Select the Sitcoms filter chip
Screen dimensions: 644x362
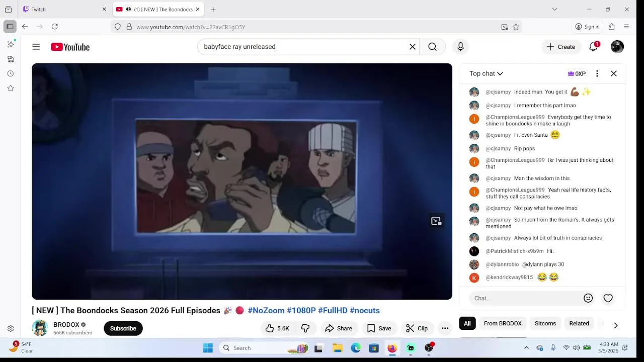[545, 323]
